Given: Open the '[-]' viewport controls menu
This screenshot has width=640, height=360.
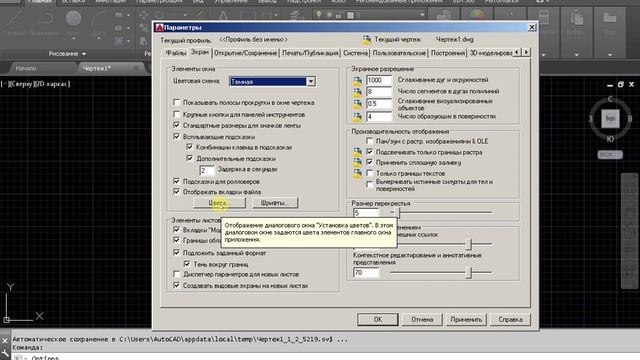Looking at the screenshot, I should pyautogui.click(x=4, y=84).
